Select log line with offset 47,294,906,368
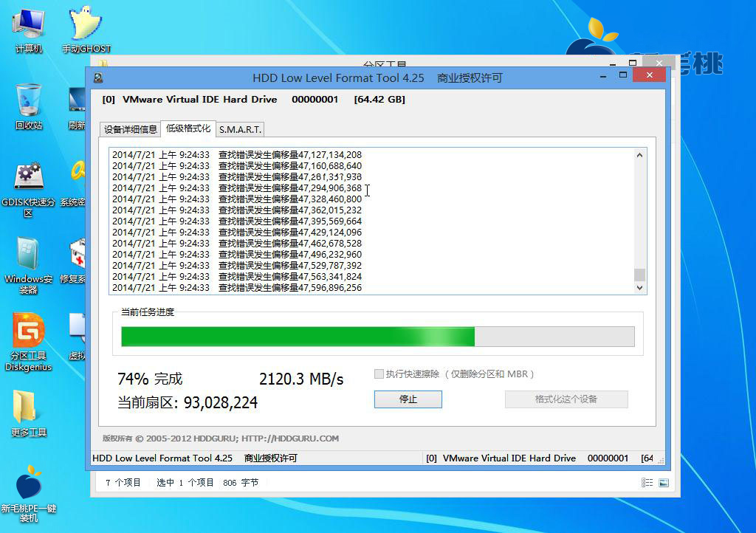Image resolution: width=756 pixels, height=533 pixels. point(237,188)
